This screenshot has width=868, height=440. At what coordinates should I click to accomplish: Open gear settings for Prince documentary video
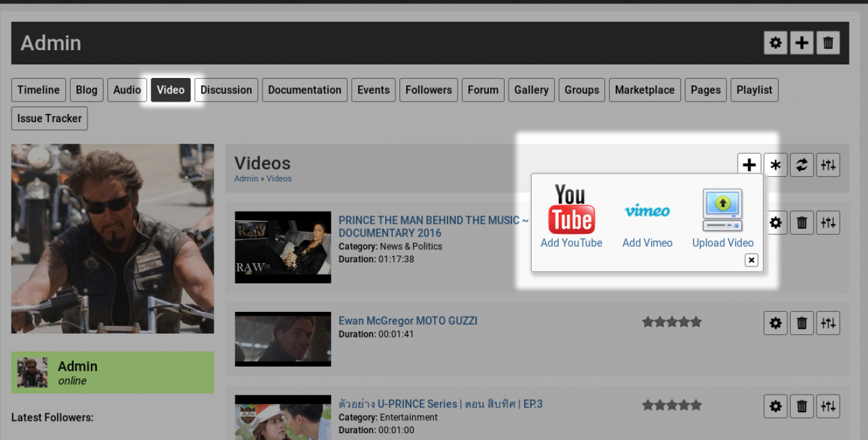(x=776, y=222)
